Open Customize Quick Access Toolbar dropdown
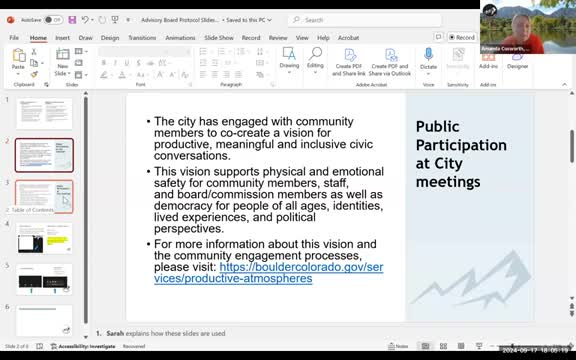Screen dimensions: 576x360 (x=128, y=20)
